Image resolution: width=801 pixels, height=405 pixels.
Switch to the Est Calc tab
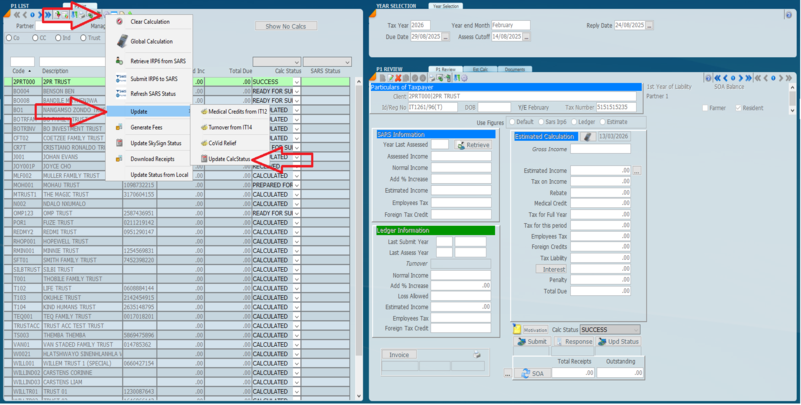[x=479, y=69]
